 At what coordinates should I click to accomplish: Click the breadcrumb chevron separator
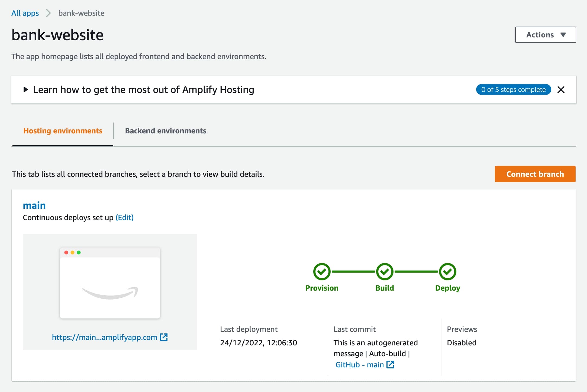pos(49,13)
